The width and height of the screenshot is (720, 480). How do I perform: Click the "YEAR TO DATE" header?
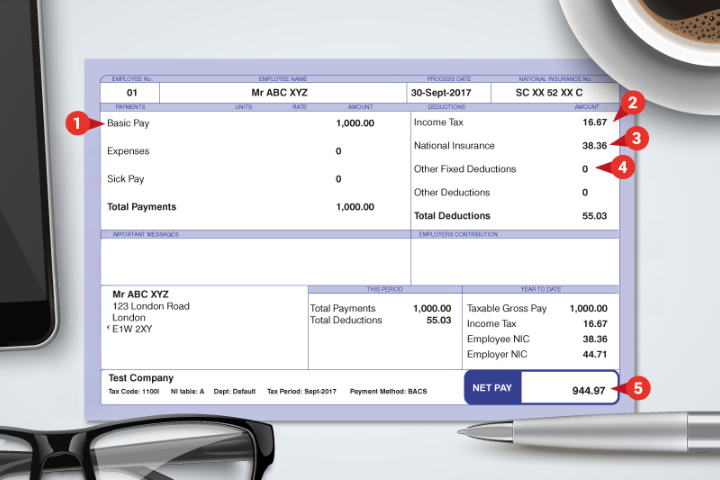point(540,289)
